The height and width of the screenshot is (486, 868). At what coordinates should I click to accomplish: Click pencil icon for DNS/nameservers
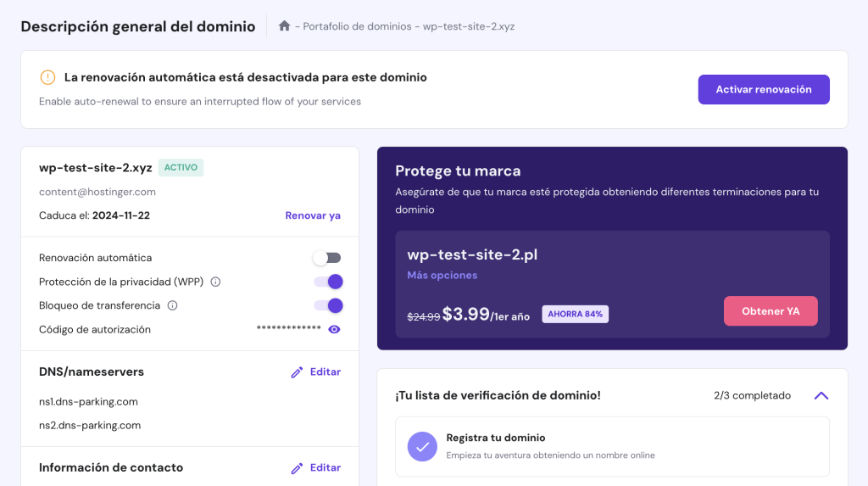click(297, 371)
